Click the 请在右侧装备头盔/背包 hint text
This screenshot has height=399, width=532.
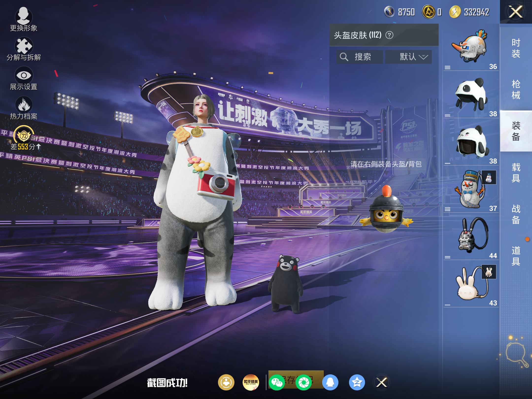click(x=386, y=164)
